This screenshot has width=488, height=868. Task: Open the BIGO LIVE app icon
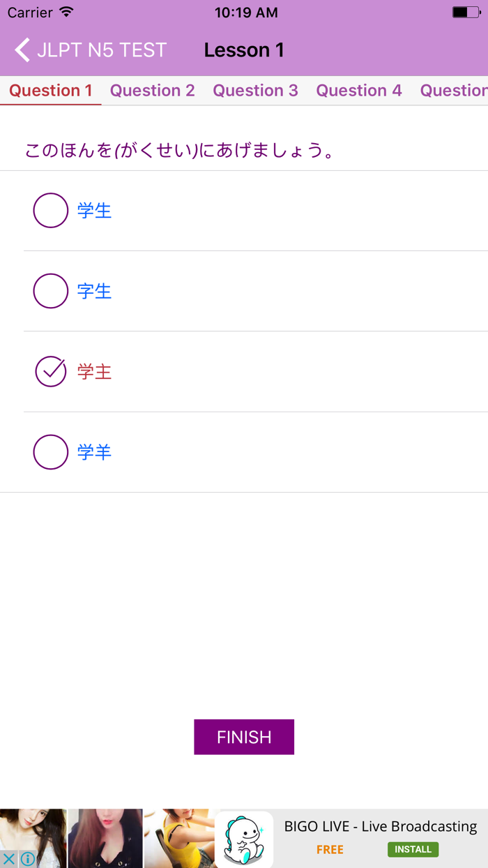click(x=243, y=837)
